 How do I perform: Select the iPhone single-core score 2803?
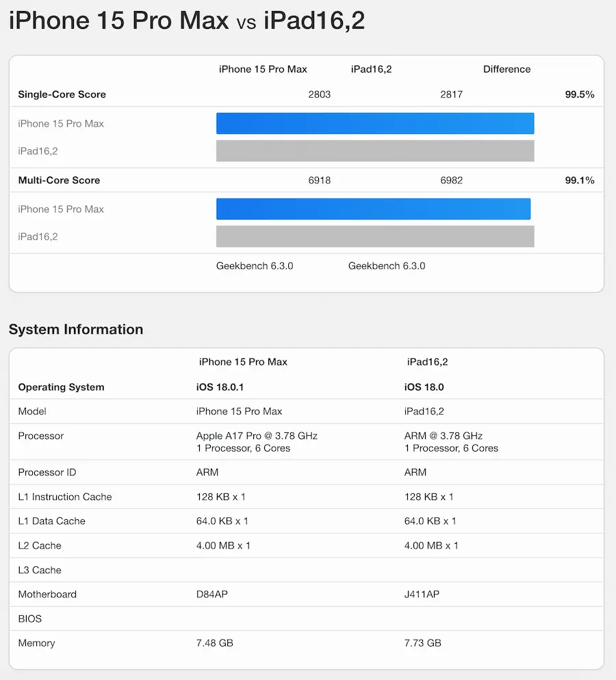point(319,94)
